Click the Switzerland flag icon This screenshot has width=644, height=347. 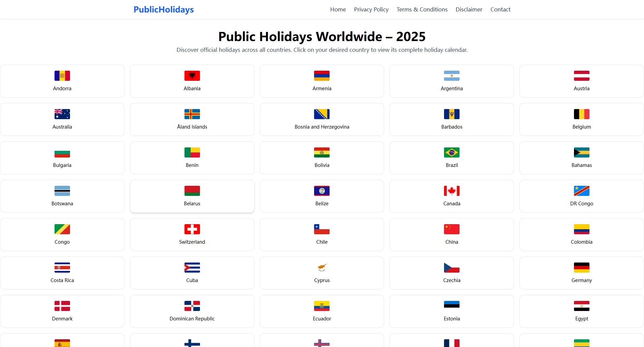(192, 229)
